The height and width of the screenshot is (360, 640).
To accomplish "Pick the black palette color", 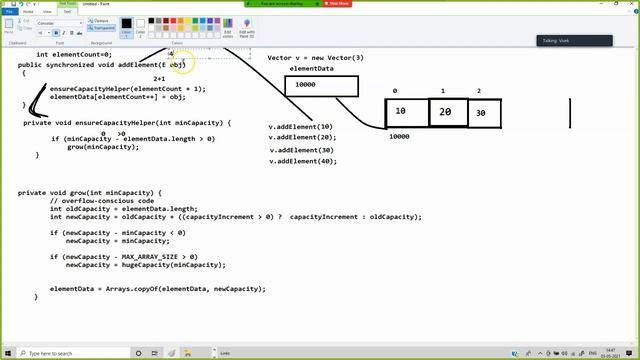I will tap(151, 20).
